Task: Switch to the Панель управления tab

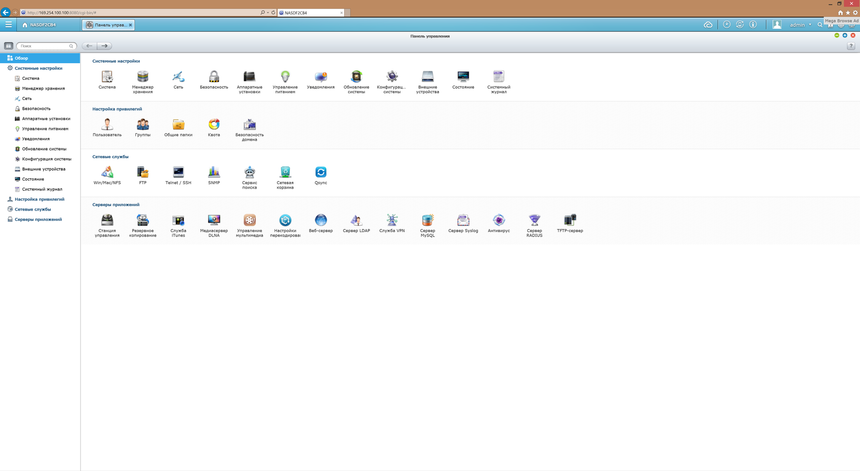Action: tap(108, 25)
